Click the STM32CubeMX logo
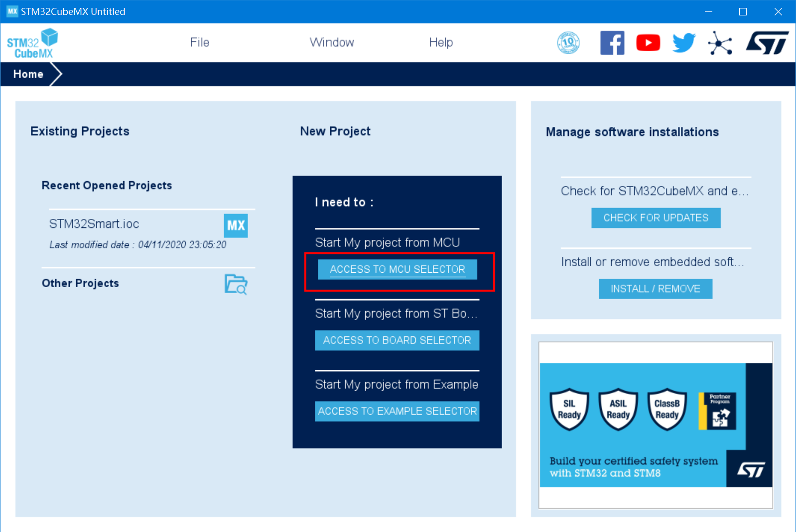 [x=32, y=44]
